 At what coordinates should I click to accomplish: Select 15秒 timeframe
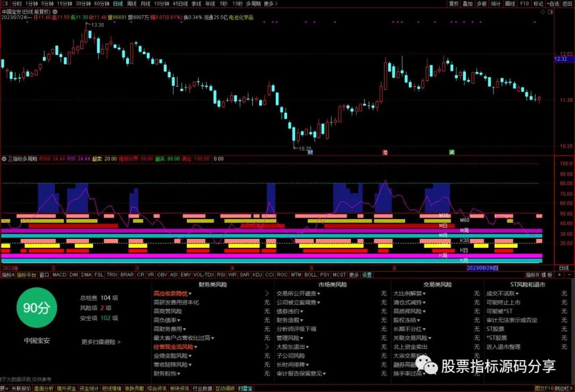(237, 3)
